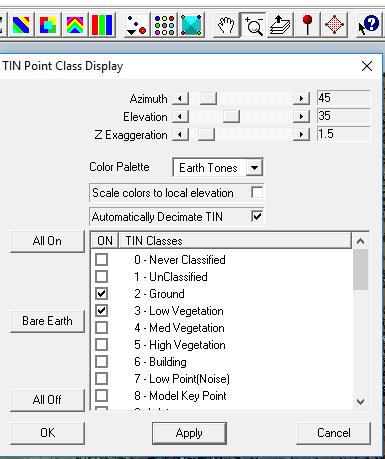Viewport: 385px width, 459px height.
Task: Uncheck the 3 - Low Vegetation class
Action: click(101, 310)
